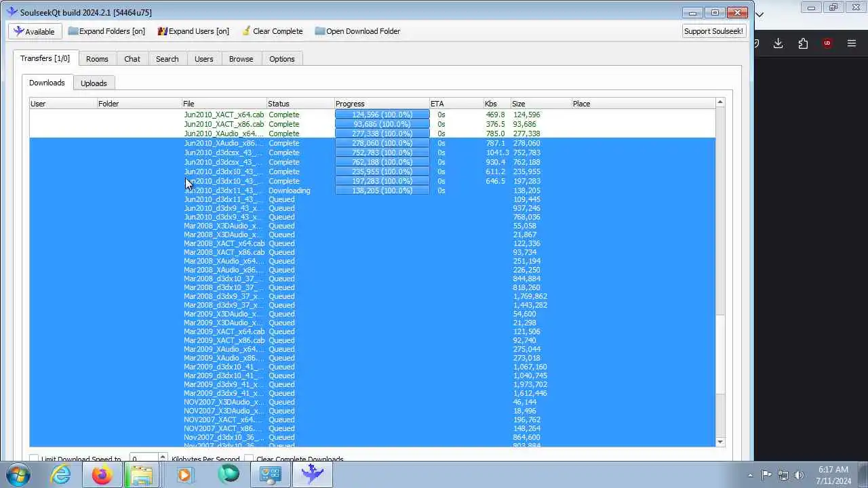Switch to the Browse tab
Image resolution: width=868 pixels, height=488 pixels.
[241, 59]
